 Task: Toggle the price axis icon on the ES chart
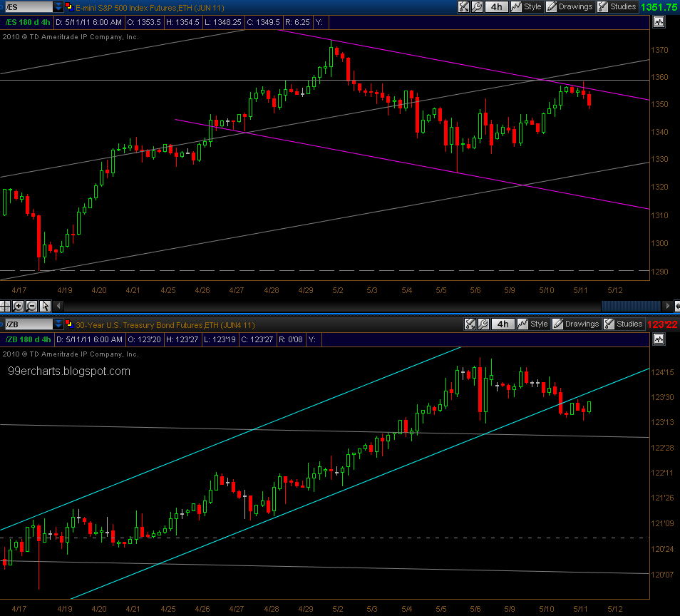(658, 22)
